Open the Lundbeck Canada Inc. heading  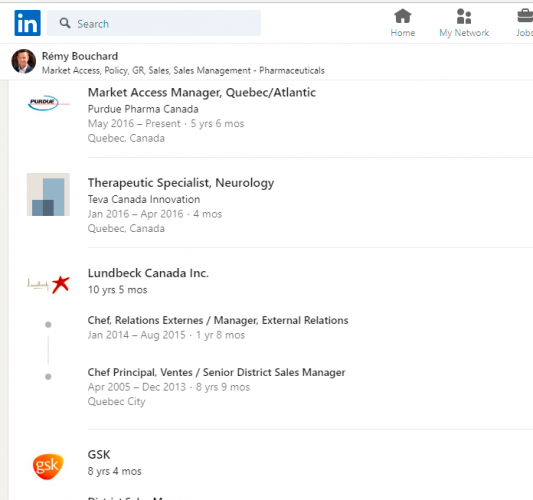[148, 273]
